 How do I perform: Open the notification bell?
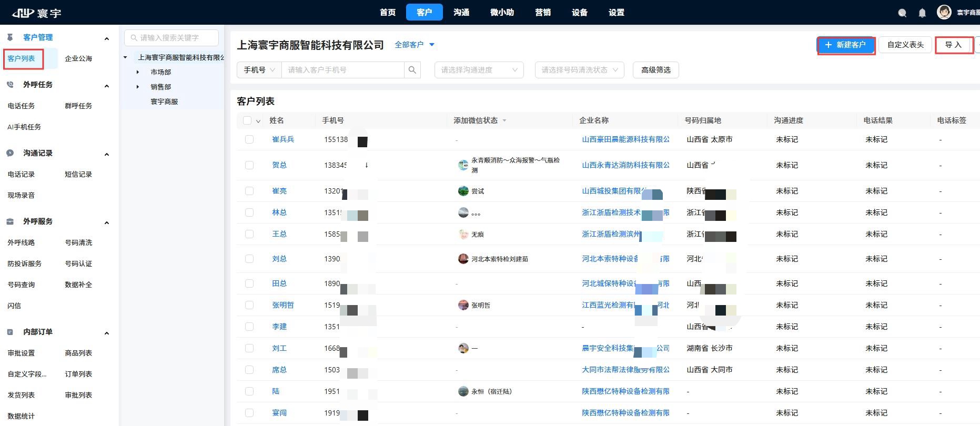(922, 13)
